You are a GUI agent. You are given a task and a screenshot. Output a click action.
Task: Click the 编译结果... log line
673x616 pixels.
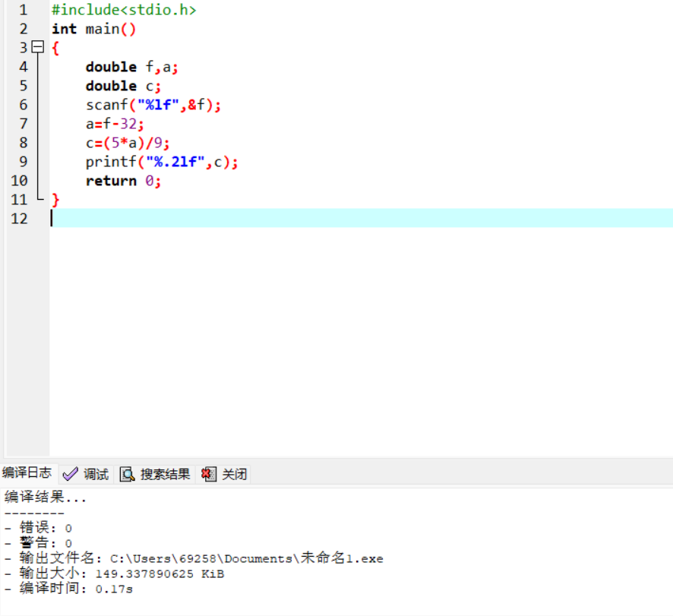click(x=46, y=497)
